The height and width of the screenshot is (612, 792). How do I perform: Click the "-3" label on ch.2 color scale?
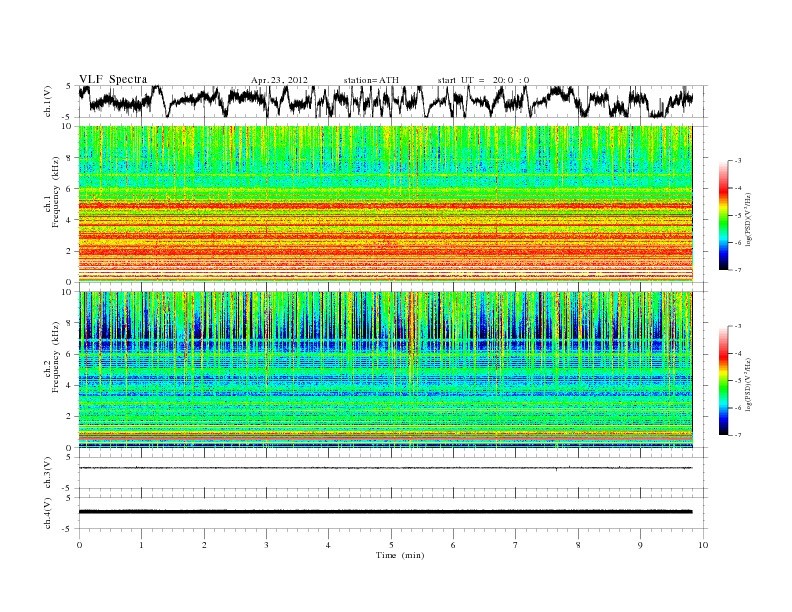click(737, 326)
